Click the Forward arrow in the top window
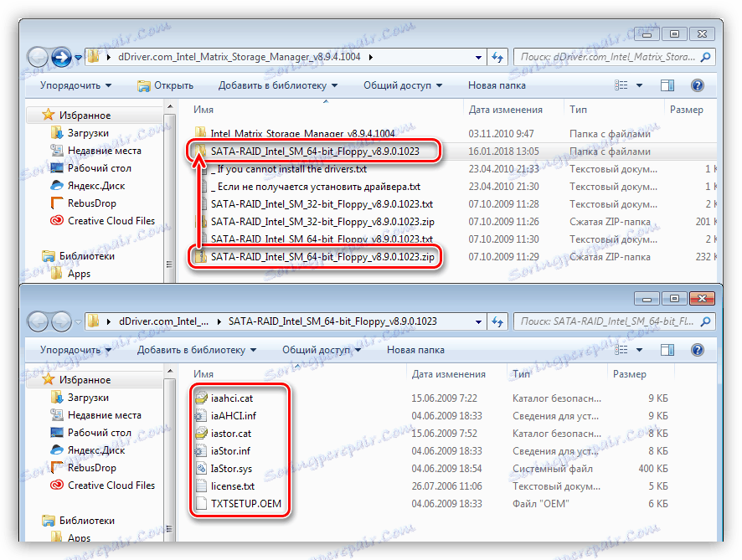Image resolution: width=742 pixels, height=560 pixels. click(61, 57)
